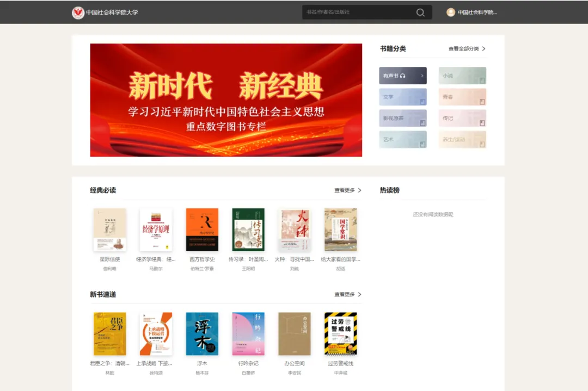Open 西方哲学史 book cover
The image size is (588, 391).
point(202,229)
